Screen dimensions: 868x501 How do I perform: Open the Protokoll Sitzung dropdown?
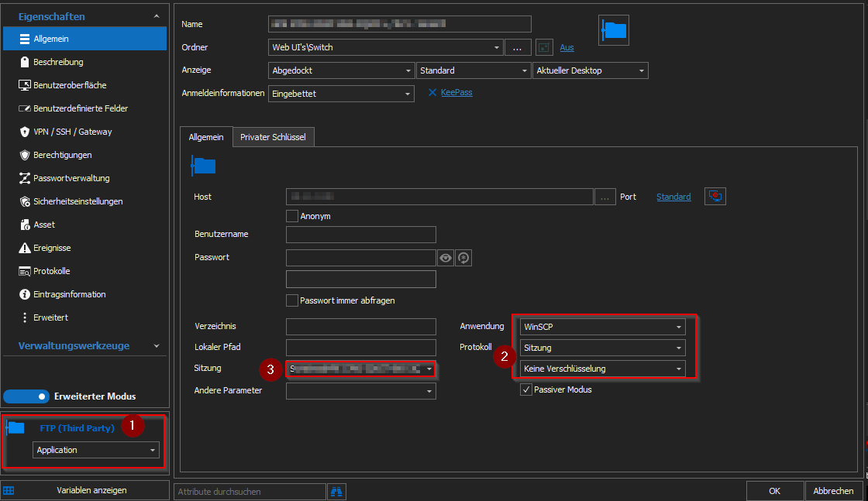coord(603,348)
